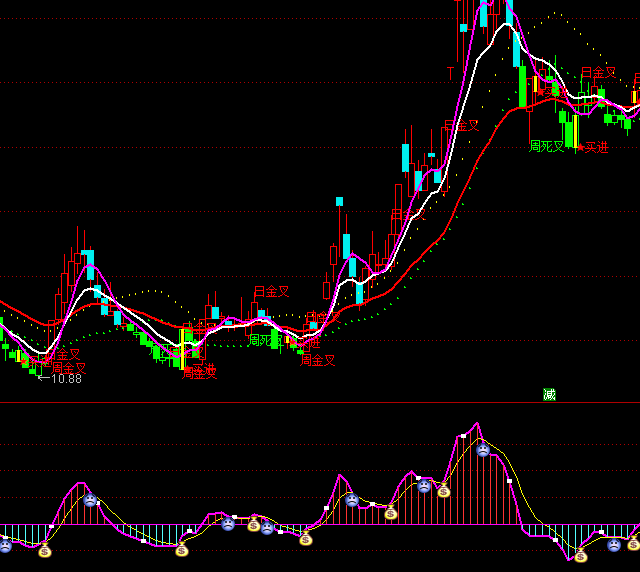Click the sad face at the highest indicator peak
Screen dimensions: 640x572
483,451
